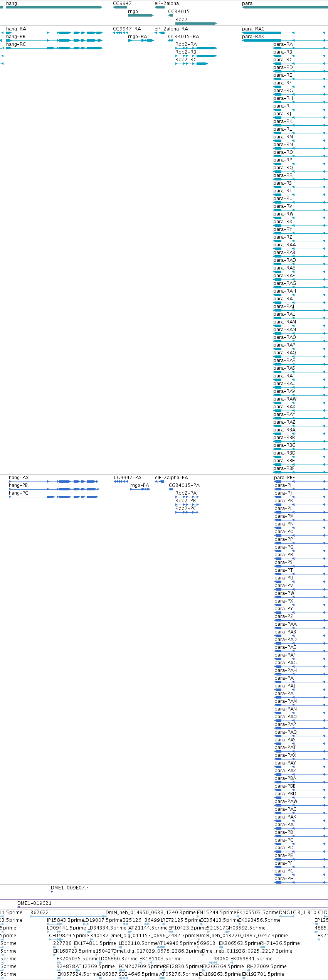
Task: Select the AT12369.5prime EST label
Action: click(95, 967)
